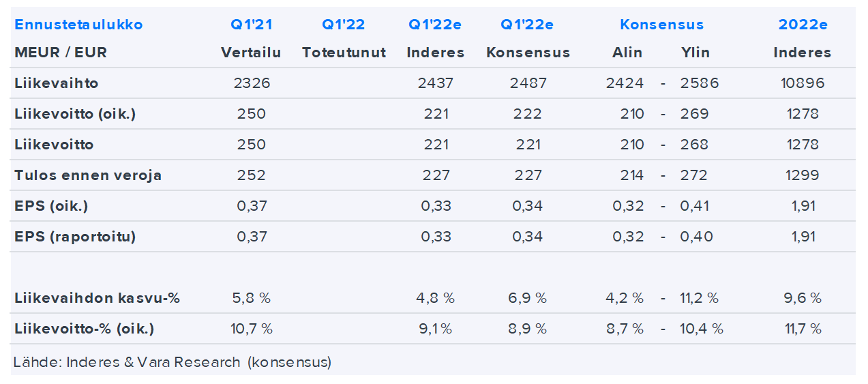Select the Q1'21 column header
Viewport: 868px width, 384px height.
tap(251, 25)
